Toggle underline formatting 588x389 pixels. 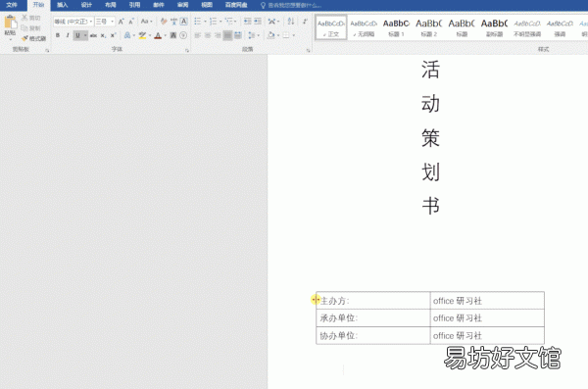[77, 35]
